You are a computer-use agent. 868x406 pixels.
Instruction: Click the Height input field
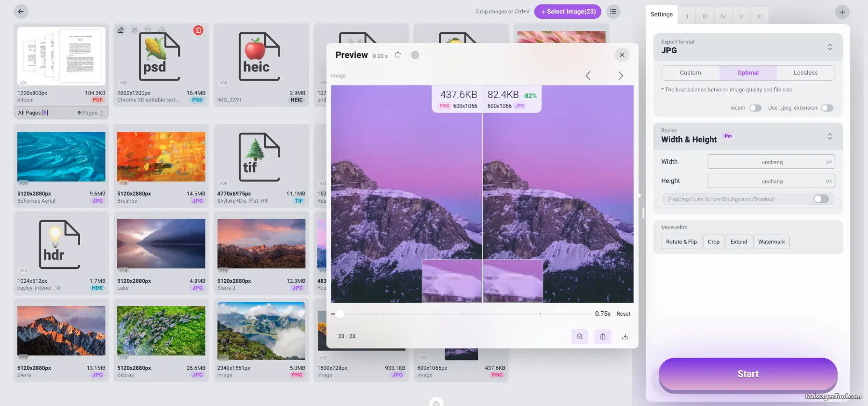point(771,181)
